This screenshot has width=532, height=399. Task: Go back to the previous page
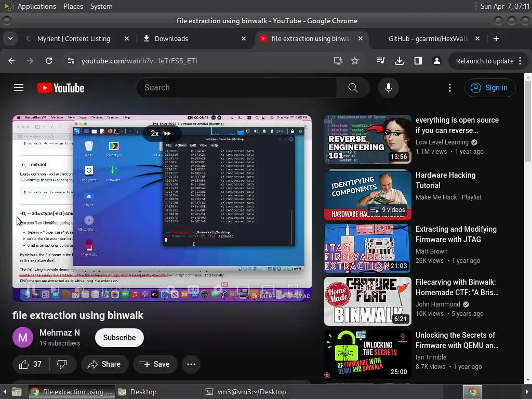click(x=11, y=61)
